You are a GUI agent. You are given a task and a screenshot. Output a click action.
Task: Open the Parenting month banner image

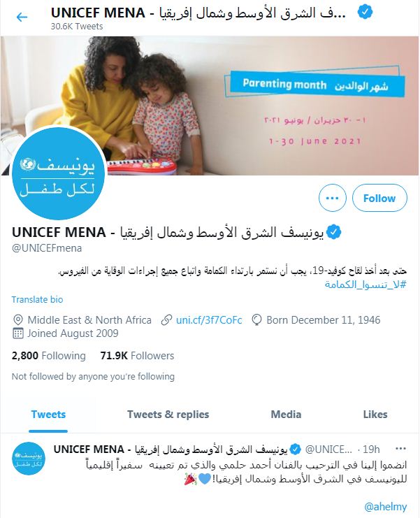tap(210, 106)
